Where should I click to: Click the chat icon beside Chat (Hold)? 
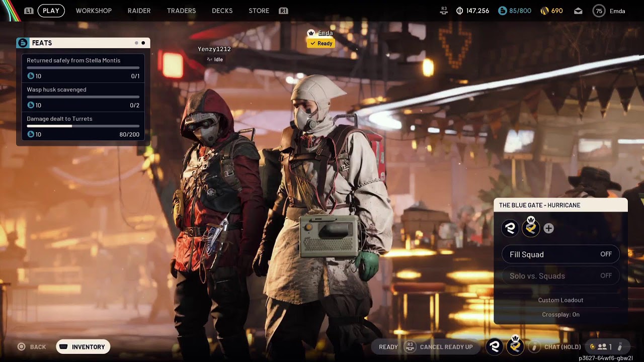[x=534, y=346]
